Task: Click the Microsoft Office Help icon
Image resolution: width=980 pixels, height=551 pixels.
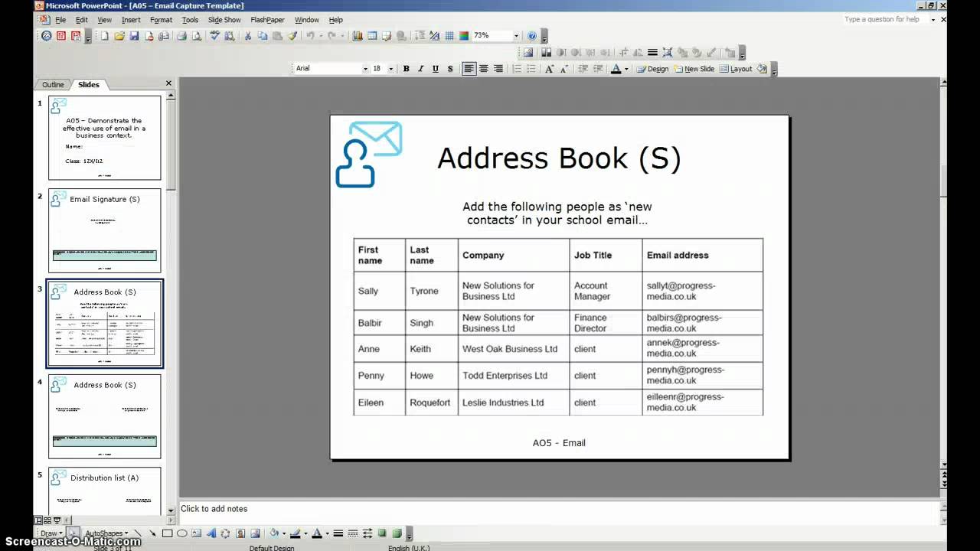Action: pos(532,35)
